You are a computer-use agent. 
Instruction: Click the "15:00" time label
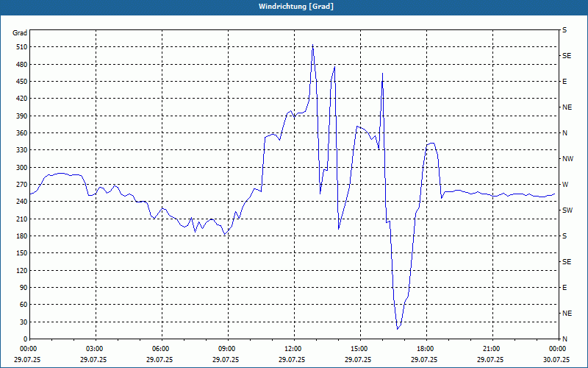(x=359, y=349)
